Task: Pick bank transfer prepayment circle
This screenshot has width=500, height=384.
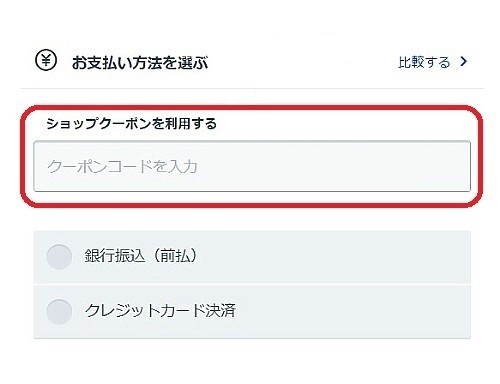Action: pyautogui.click(x=59, y=257)
